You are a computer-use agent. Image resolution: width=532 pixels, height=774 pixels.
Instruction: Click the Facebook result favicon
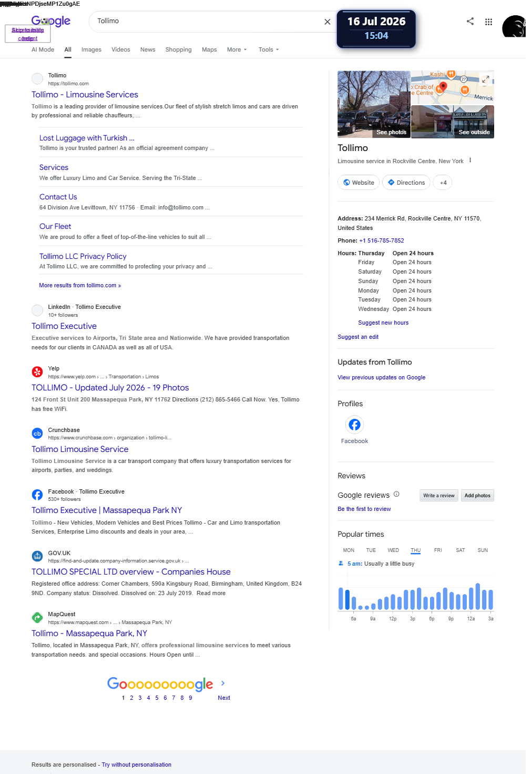37,495
